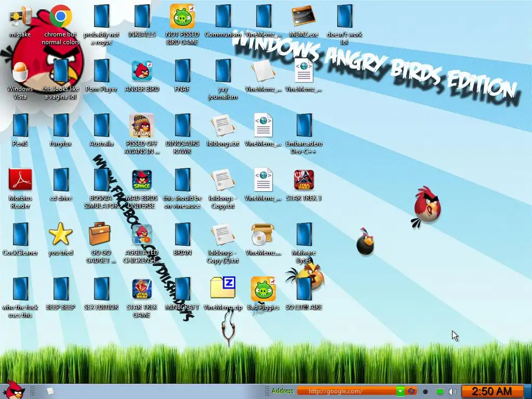532x399 pixels.
Task: Open 'this should be on vinesauce' icon
Action: (182, 180)
